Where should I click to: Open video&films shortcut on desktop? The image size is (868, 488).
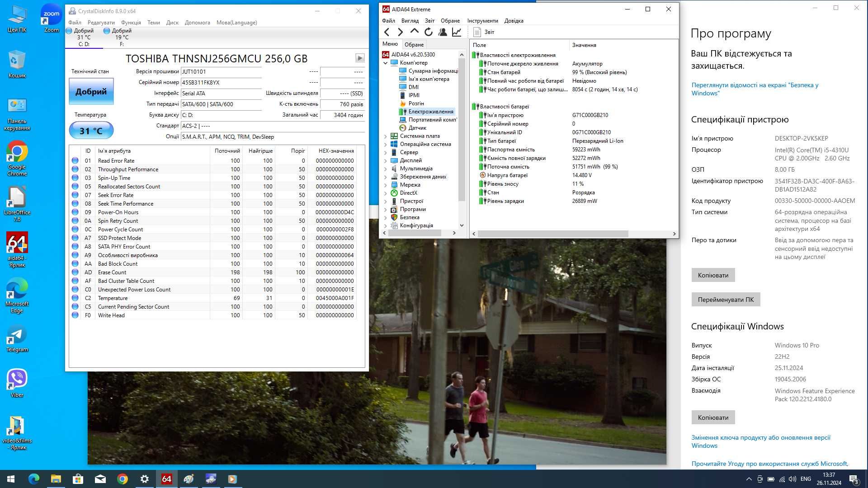coord(17,433)
